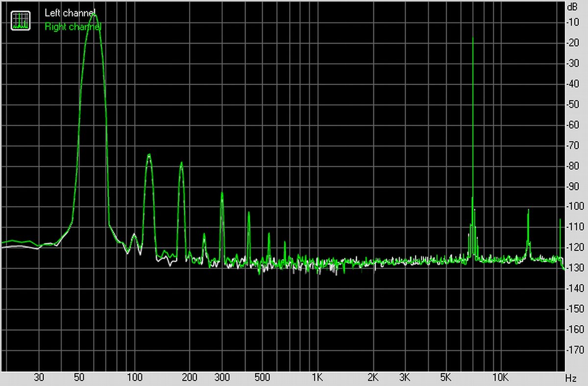Click the 100 Hz frequency axis label

pyautogui.click(x=134, y=378)
